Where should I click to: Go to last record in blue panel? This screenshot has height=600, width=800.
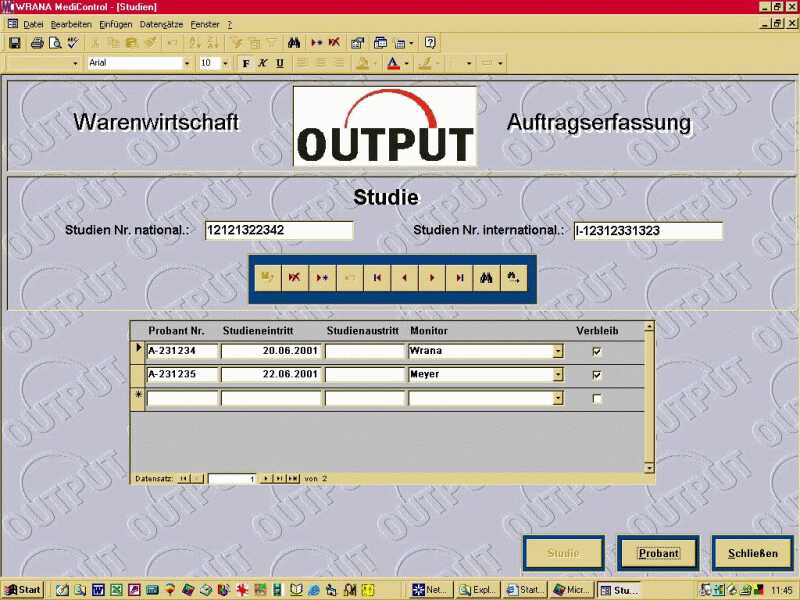(460, 278)
